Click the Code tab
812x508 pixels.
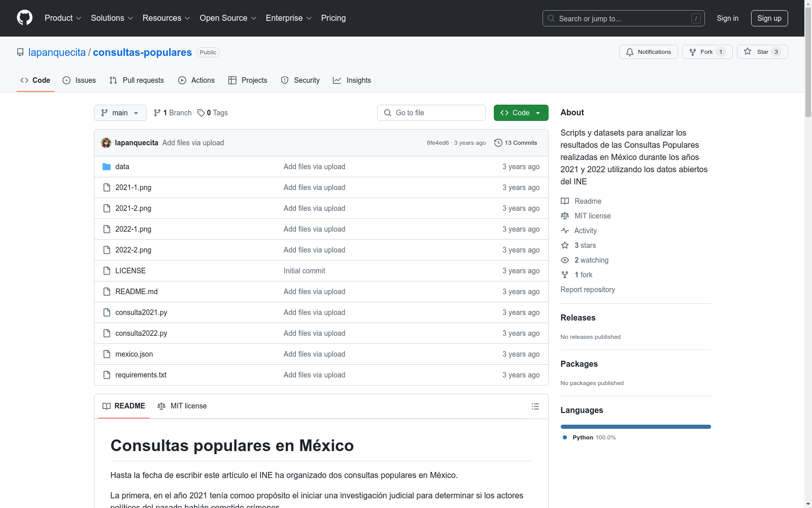[36, 80]
